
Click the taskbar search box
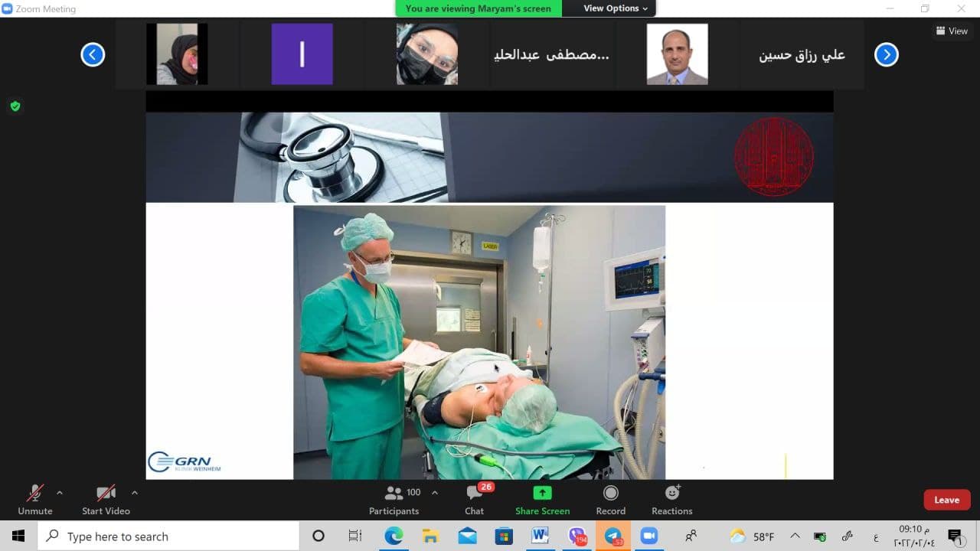(168, 536)
